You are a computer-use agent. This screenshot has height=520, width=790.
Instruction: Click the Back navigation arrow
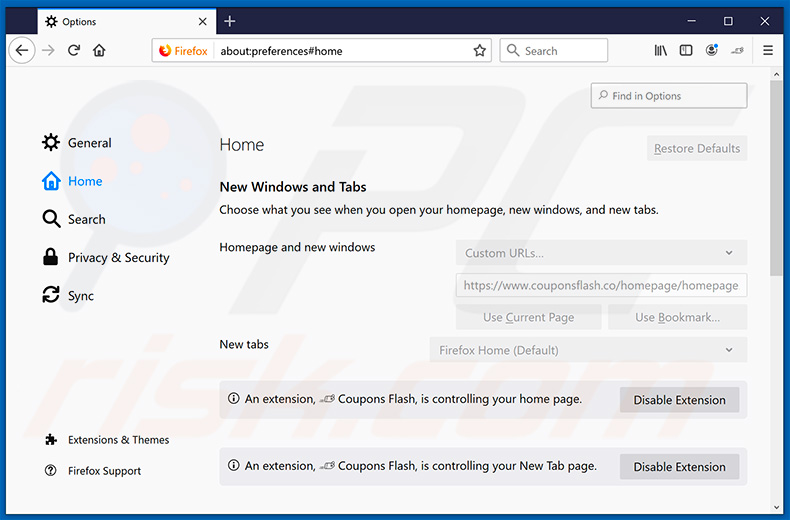pos(22,51)
